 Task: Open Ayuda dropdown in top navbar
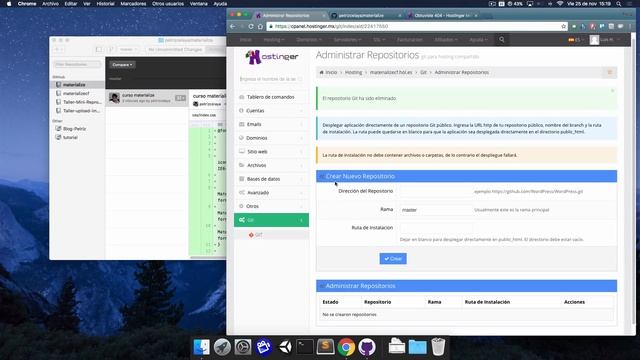478,40
